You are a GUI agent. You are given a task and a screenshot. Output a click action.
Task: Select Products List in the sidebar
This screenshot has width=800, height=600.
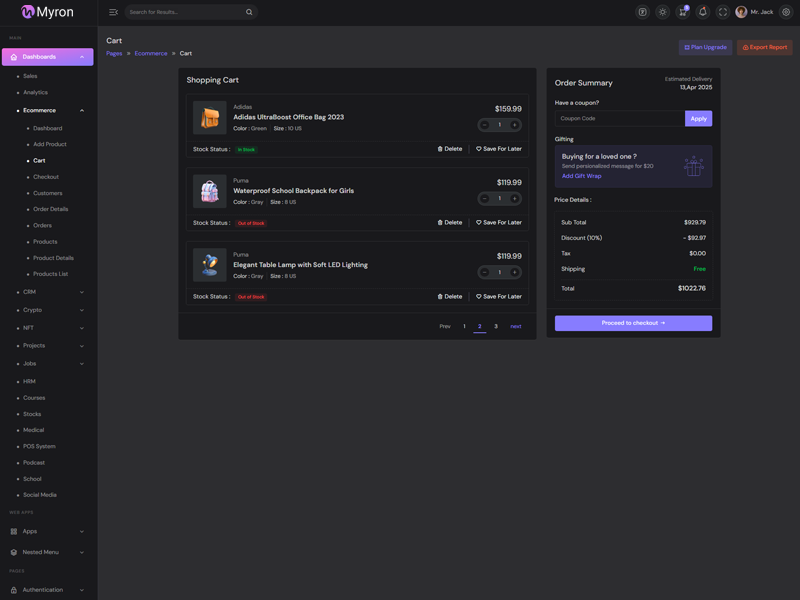tap(50, 274)
